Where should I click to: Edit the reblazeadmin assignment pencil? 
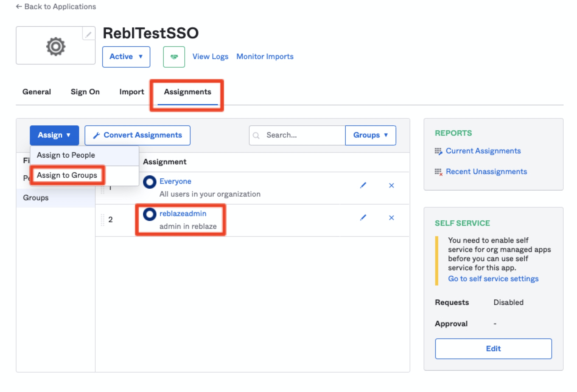coord(363,218)
